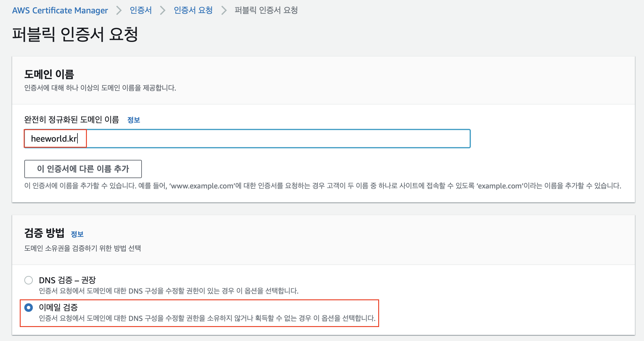Click chevron after AWS Certificate Manager breadcrumb
This screenshot has height=341, width=644.
(119, 11)
